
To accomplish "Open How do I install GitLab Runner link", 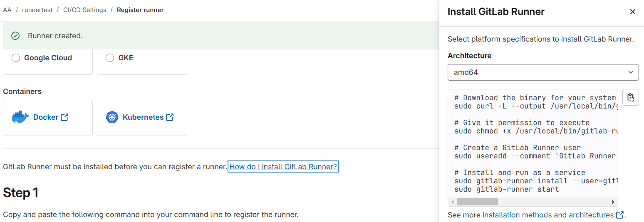I will 283,167.
